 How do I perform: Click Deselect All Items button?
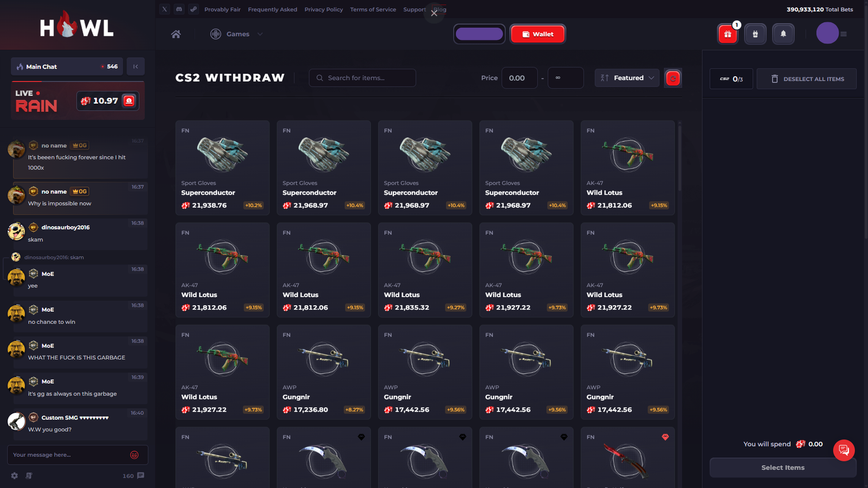coord(807,79)
